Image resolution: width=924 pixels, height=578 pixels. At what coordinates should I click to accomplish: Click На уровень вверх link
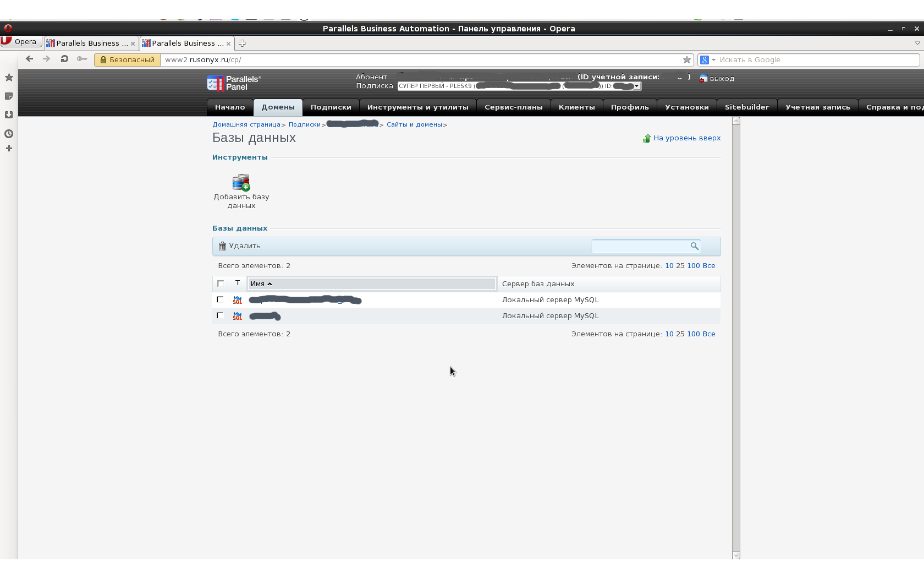click(687, 138)
